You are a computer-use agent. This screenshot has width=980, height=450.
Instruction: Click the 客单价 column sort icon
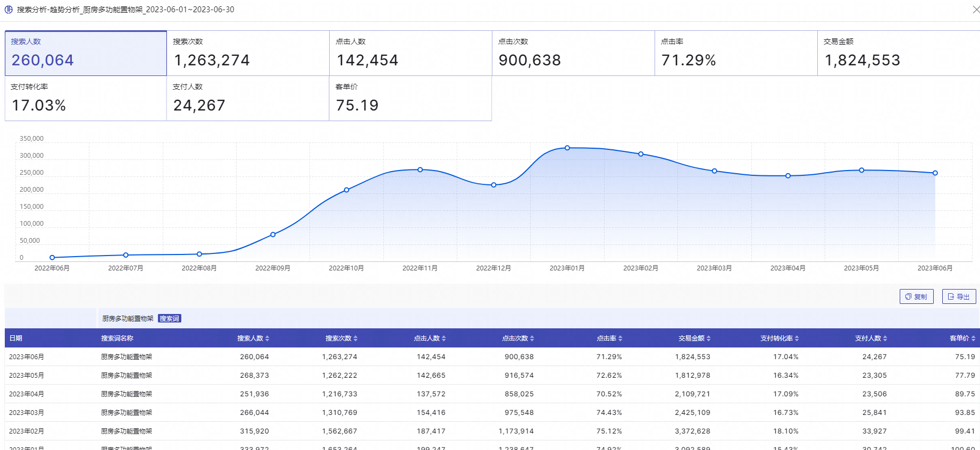point(973,338)
